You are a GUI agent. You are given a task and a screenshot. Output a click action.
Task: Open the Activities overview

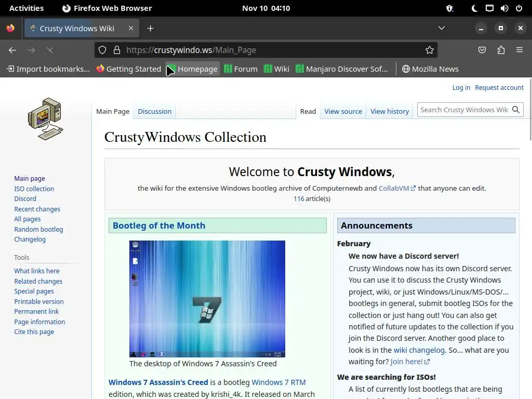(26, 8)
